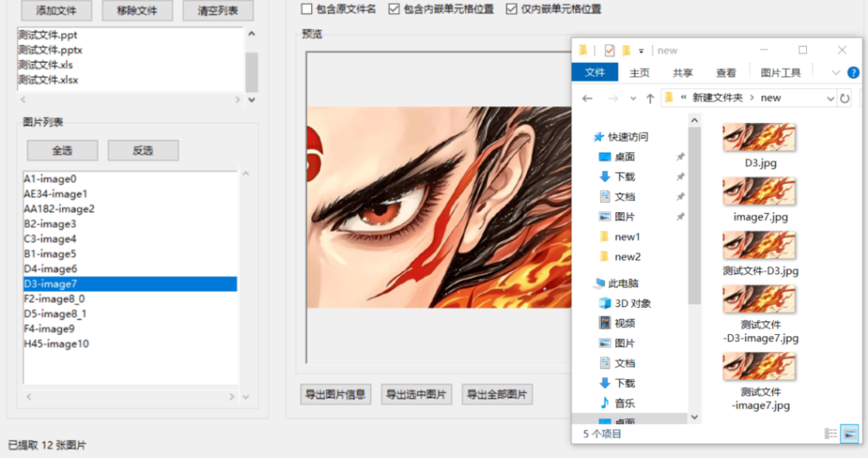Open the 查看 ribbon tab

tap(726, 73)
